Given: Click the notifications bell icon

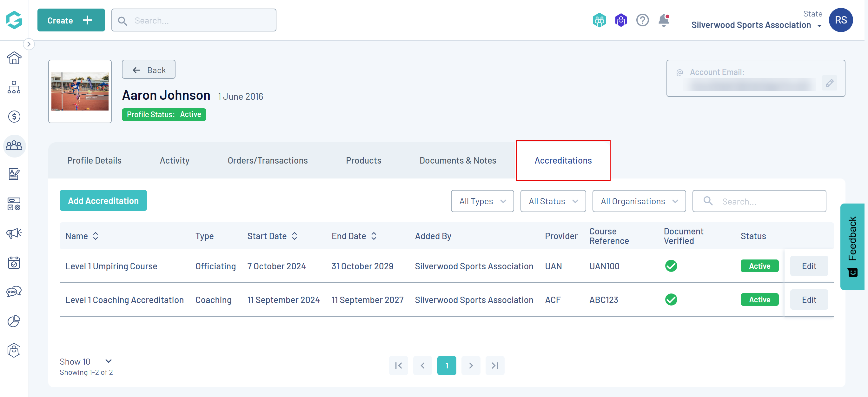Looking at the screenshot, I should (664, 20).
